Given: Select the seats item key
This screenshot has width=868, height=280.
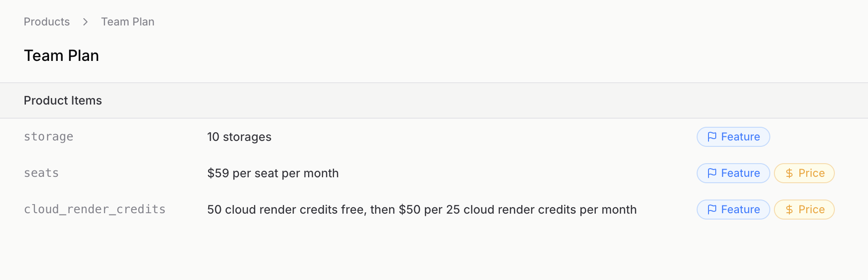Looking at the screenshot, I should pyautogui.click(x=41, y=173).
